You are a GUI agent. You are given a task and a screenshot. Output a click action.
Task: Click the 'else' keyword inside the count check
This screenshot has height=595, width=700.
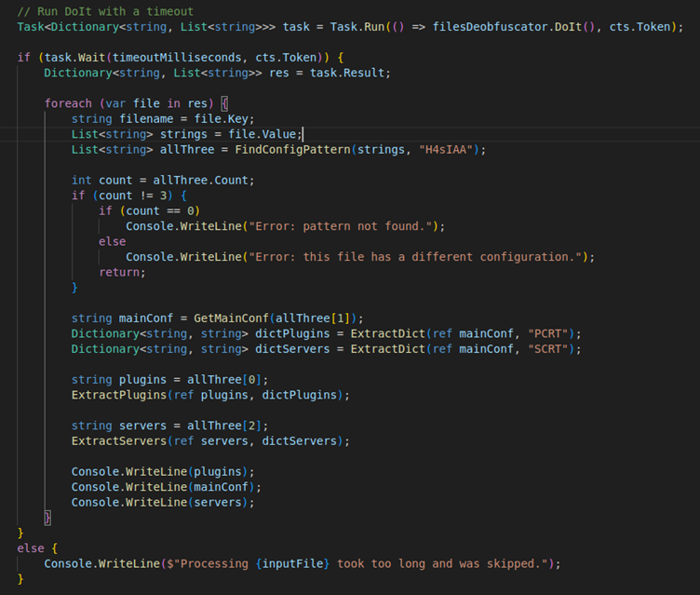pos(112,242)
